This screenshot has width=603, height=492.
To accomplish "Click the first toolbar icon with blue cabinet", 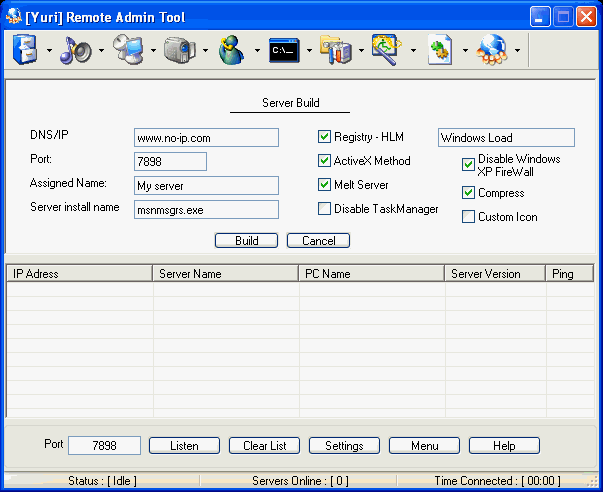I will pyautogui.click(x=26, y=49).
